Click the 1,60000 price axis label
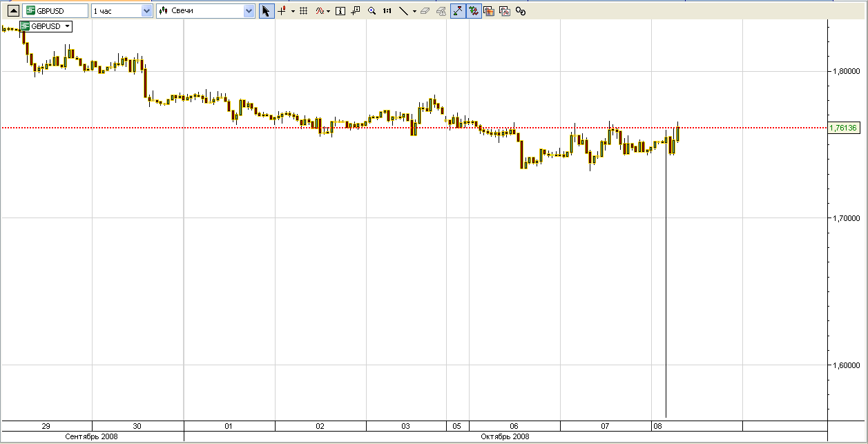 pyautogui.click(x=847, y=365)
